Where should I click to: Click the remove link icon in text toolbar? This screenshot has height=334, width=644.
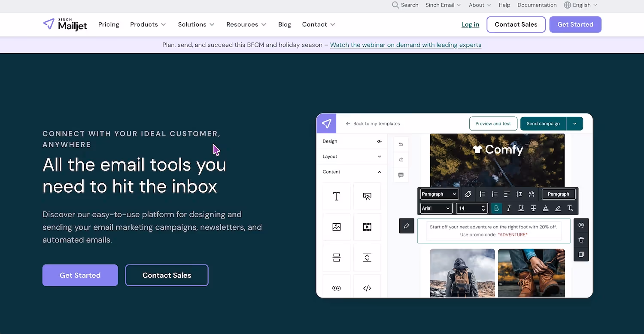(468, 194)
